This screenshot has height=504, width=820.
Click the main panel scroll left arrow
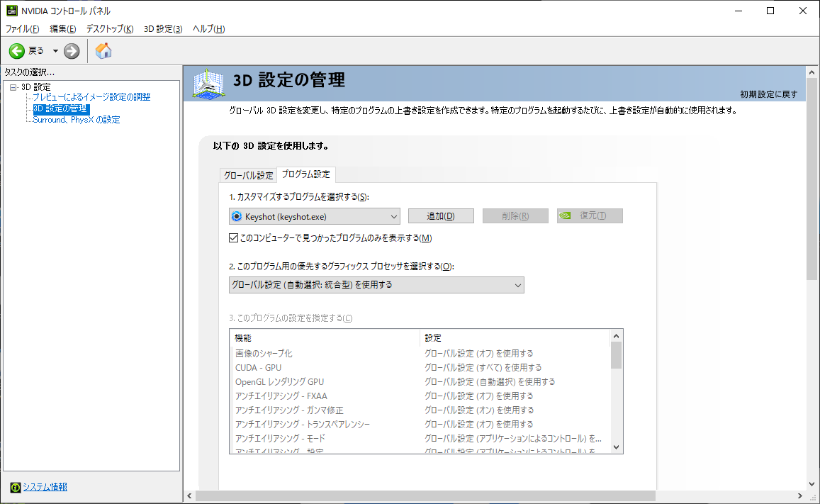189,495
